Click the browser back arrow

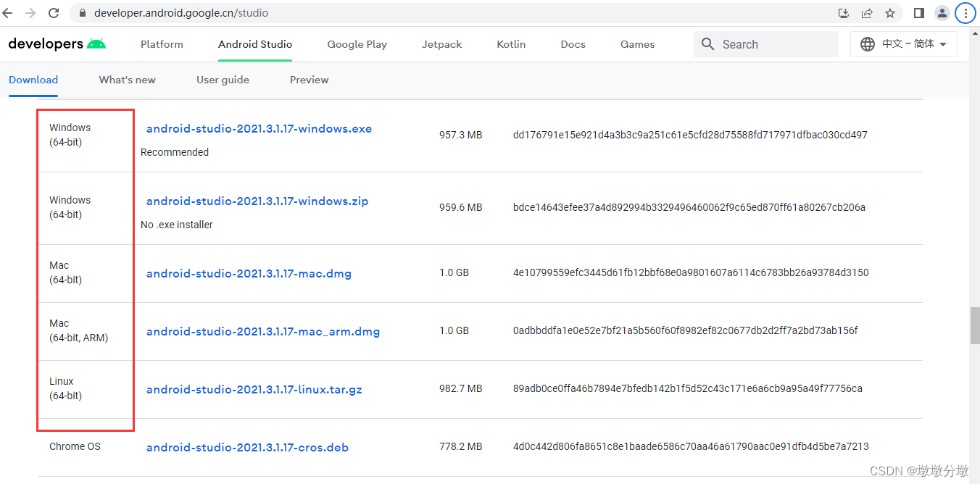click(x=8, y=13)
